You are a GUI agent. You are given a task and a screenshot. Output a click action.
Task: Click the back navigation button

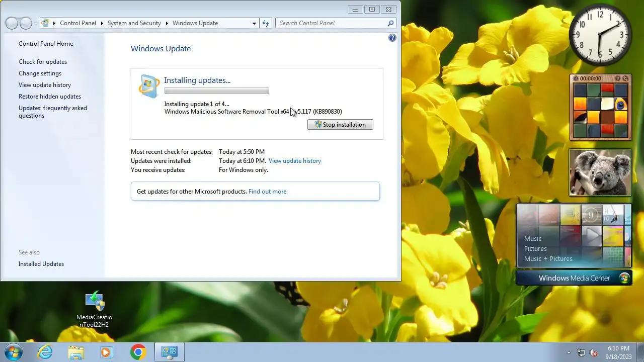pos(12,23)
